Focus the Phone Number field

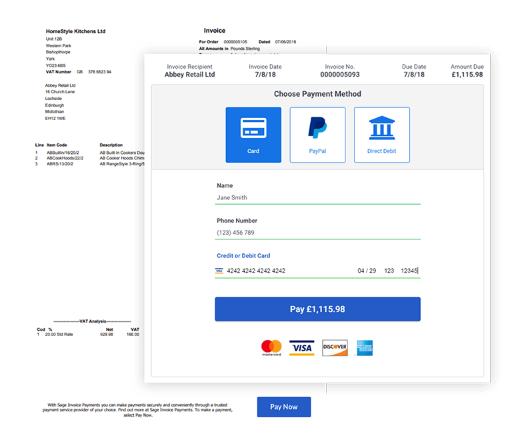[317, 233]
